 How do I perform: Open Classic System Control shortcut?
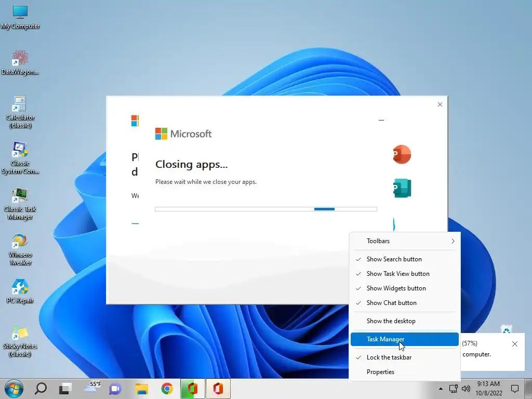[20, 158]
